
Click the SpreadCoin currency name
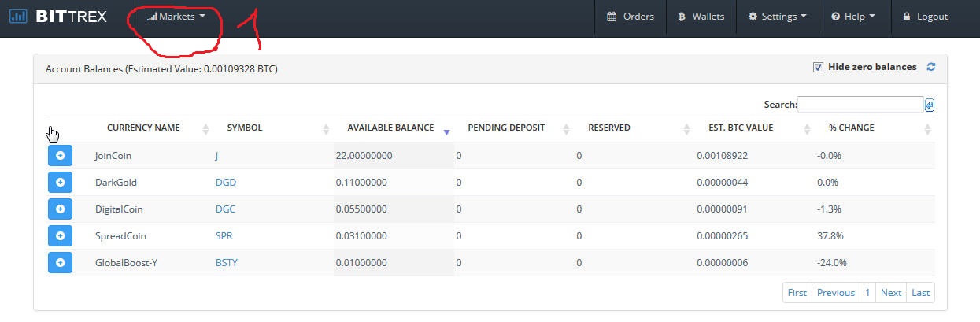coord(120,236)
